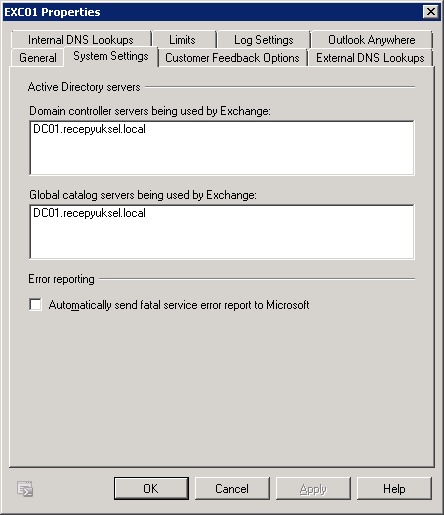The height and width of the screenshot is (515, 444).
Task: Click inside the global catalog servers box
Action: pyautogui.click(x=222, y=232)
